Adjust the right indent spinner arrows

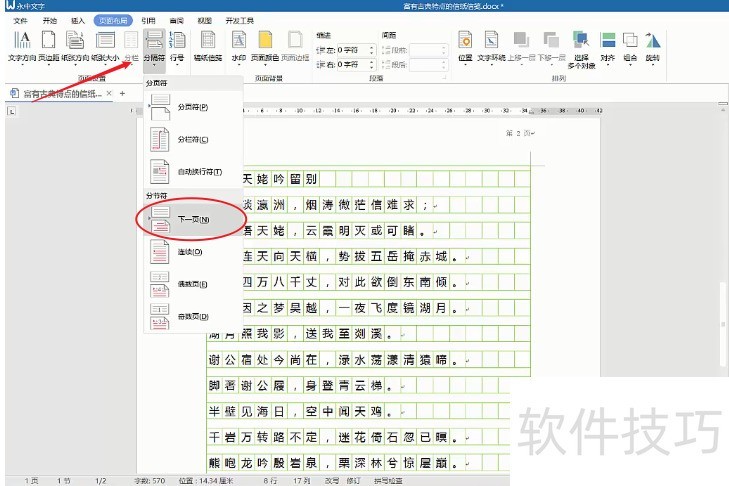[371, 64]
